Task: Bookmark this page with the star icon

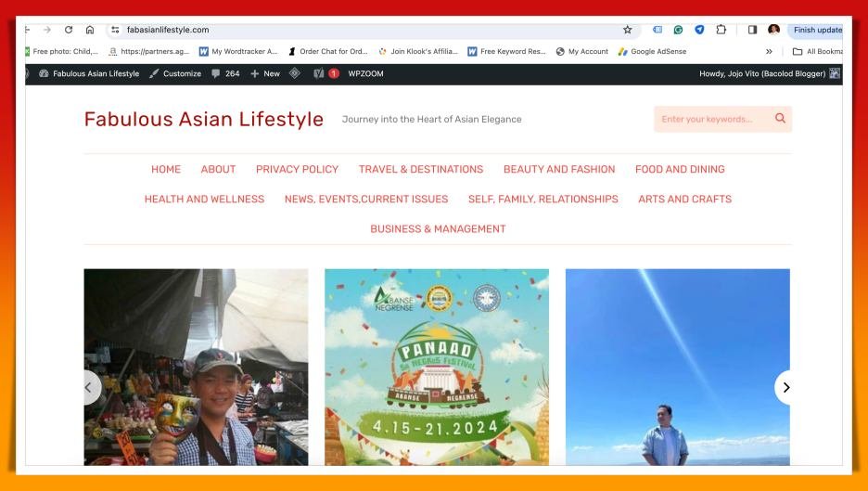Action: (627, 30)
